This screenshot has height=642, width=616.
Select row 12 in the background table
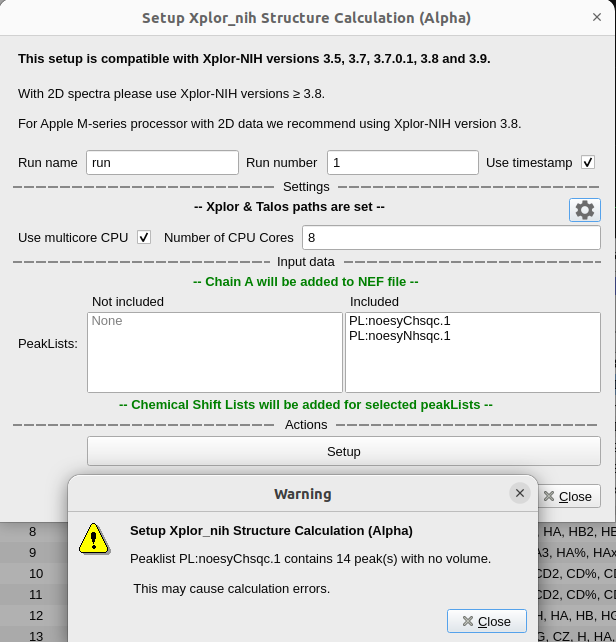(x=36, y=615)
